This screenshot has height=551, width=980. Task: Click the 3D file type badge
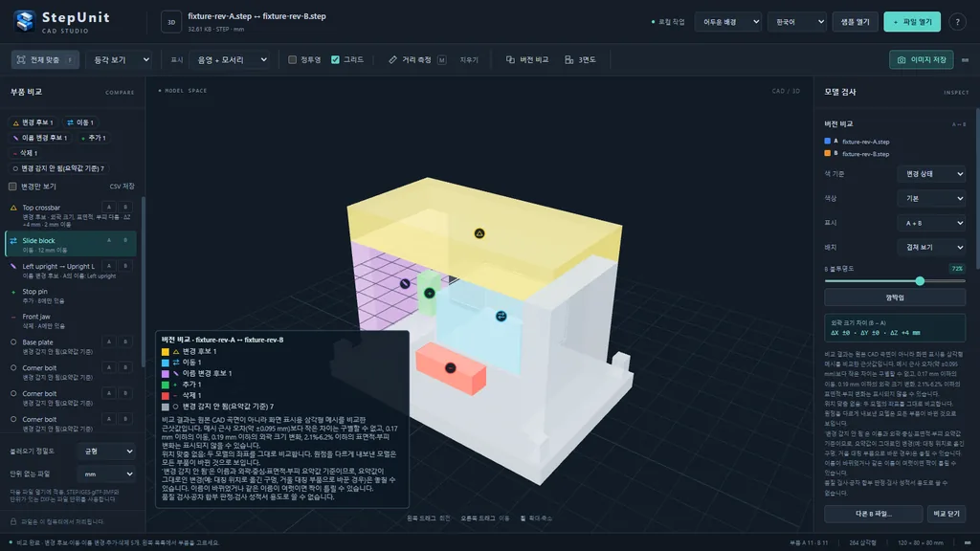tap(171, 22)
